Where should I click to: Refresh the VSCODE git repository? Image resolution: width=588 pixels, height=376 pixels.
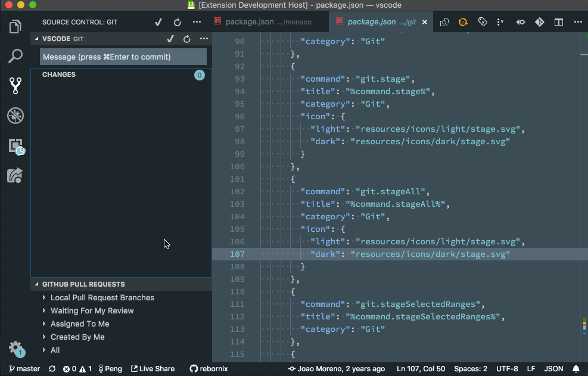click(186, 39)
